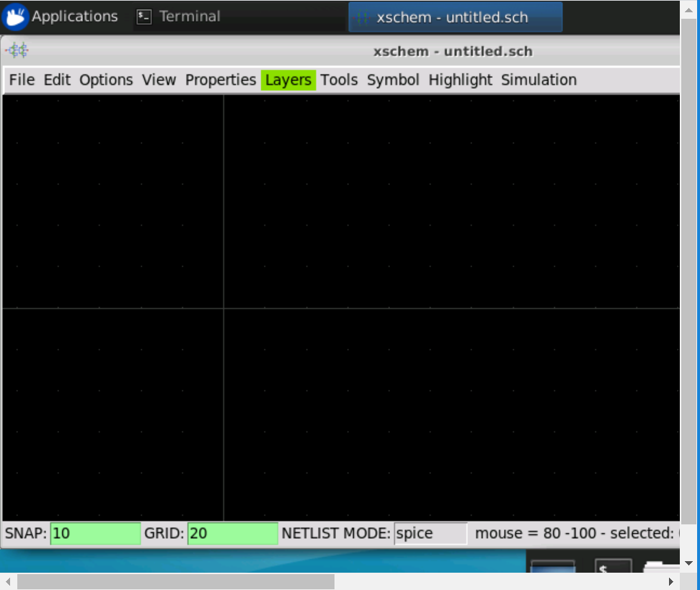Click the SNAP value field
The image size is (700, 590).
pyautogui.click(x=94, y=533)
